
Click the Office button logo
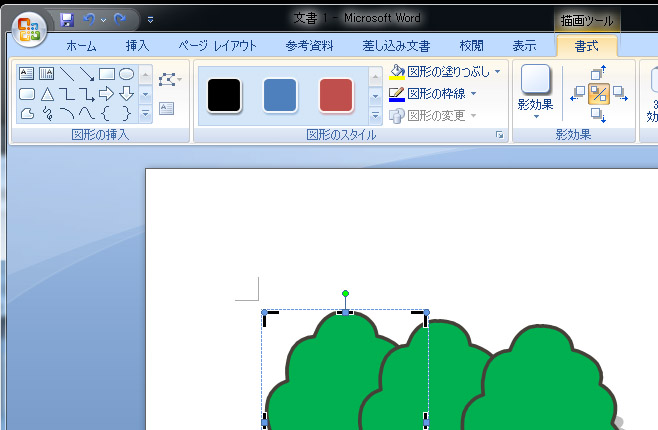27,27
